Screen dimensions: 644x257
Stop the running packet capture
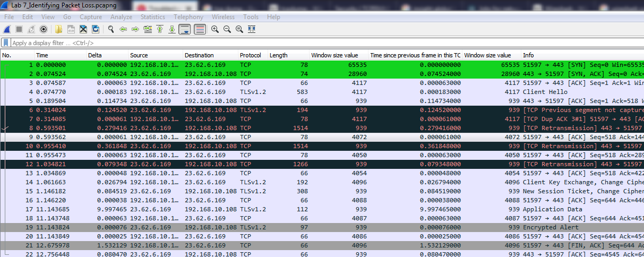19,29
